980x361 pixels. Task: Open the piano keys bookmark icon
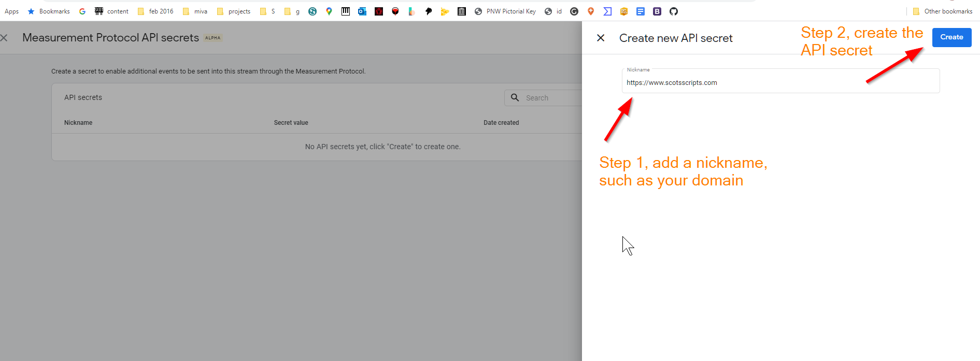click(x=346, y=11)
